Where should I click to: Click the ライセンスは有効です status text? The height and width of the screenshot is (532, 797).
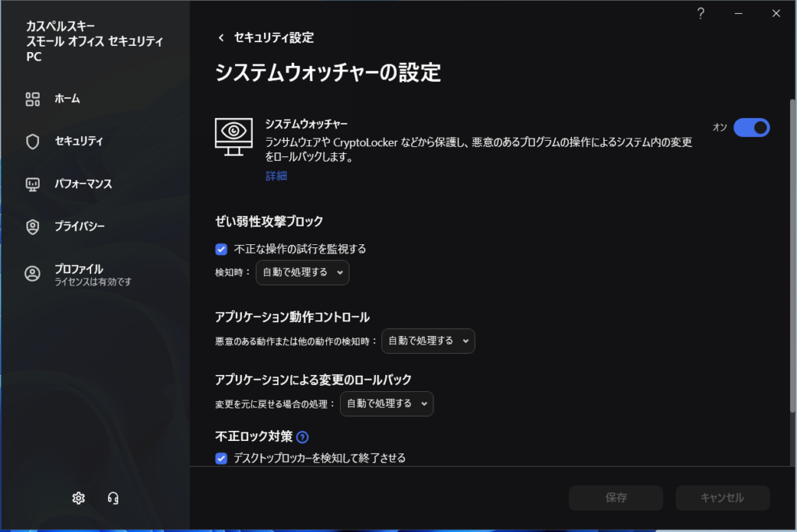click(93, 282)
